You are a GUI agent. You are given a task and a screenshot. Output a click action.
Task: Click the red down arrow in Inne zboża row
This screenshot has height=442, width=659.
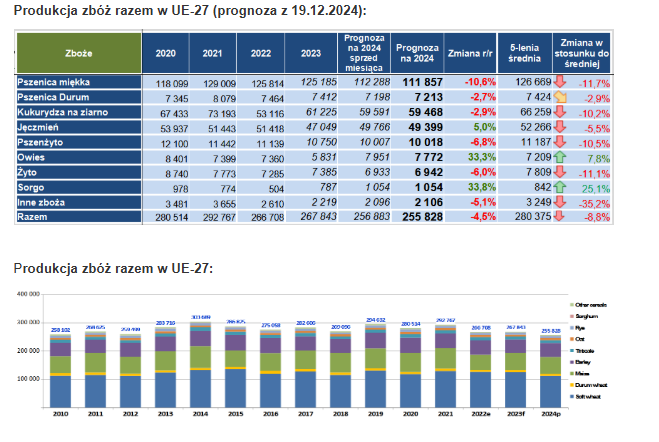[x=562, y=202]
